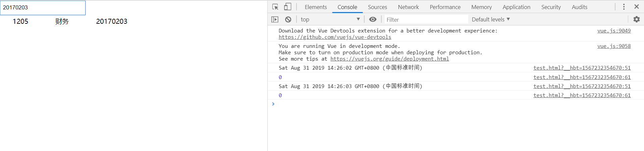The width and height of the screenshot is (644, 151).
Task: Open the vuejs deployment guide link
Action: point(389,59)
